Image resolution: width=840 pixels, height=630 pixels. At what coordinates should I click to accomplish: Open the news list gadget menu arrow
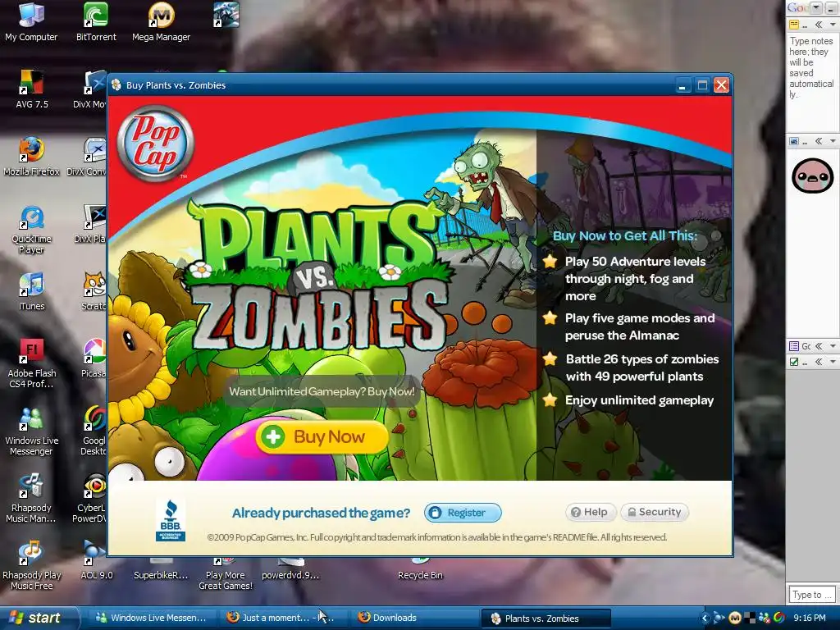coord(833,346)
